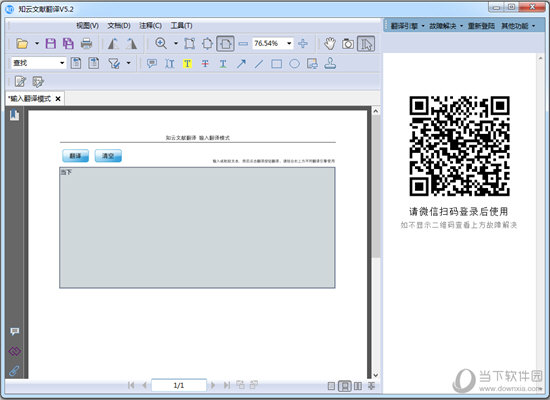Expand the 查找 search dropdown arrow

[62, 63]
